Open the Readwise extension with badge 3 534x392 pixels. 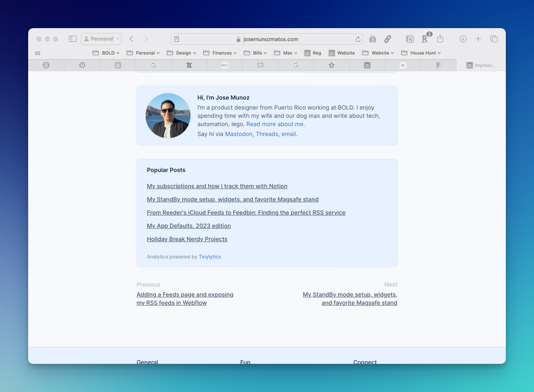pyautogui.click(x=425, y=38)
